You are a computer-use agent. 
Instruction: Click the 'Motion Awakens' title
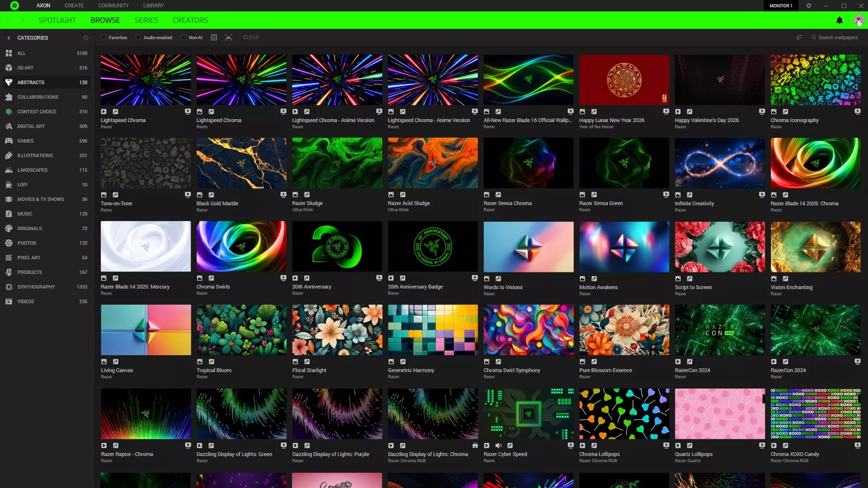click(598, 287)
